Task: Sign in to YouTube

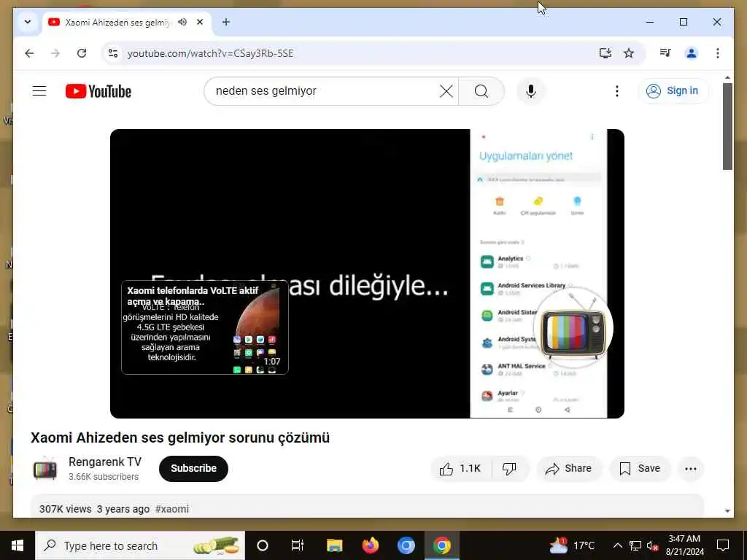Action: [673, 91]
